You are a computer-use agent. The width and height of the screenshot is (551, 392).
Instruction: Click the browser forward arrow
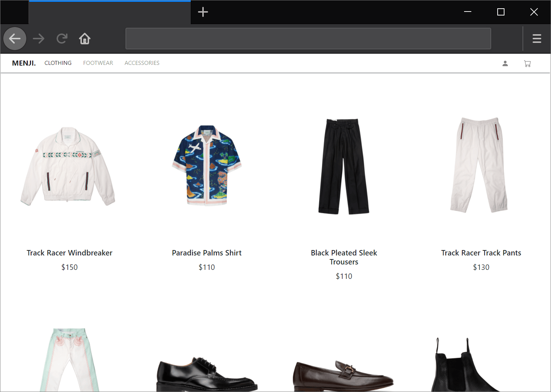pos(39,39)
